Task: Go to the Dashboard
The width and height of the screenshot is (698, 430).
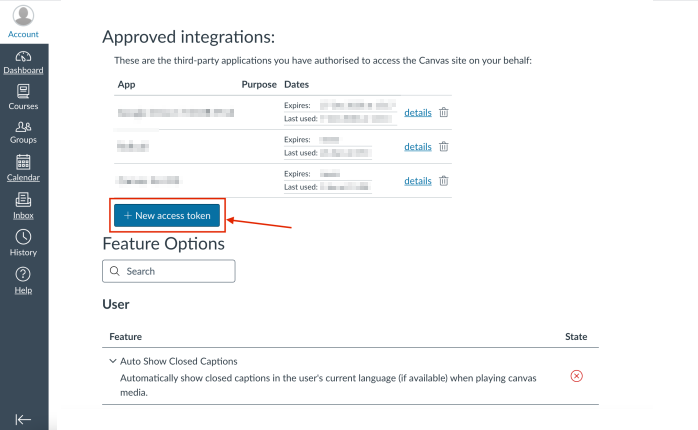Action: (23, 61)
